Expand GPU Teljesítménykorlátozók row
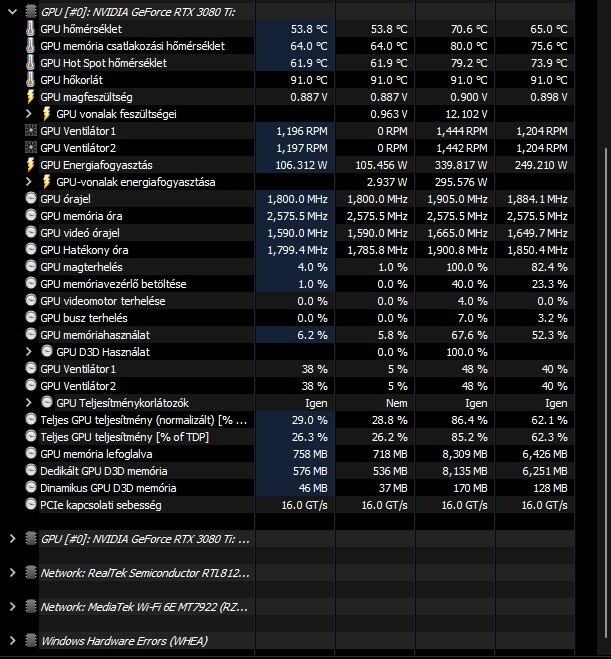This screenshot has width=611, height=659. click(29, 403)
